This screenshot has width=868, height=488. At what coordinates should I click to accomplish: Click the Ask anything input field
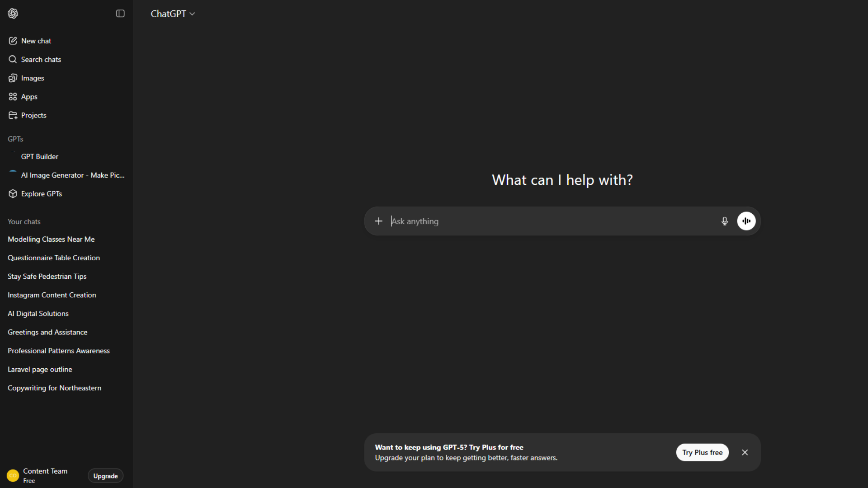click(552, 221)
